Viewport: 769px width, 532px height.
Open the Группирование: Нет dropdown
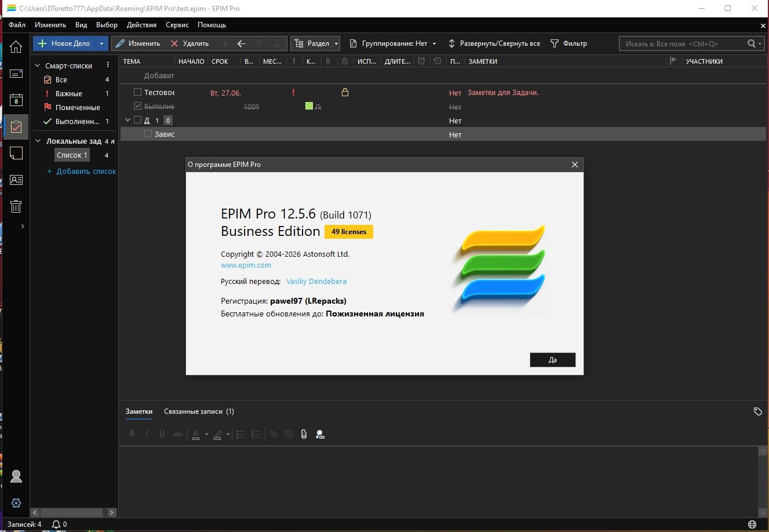click(x=394, y=43)
